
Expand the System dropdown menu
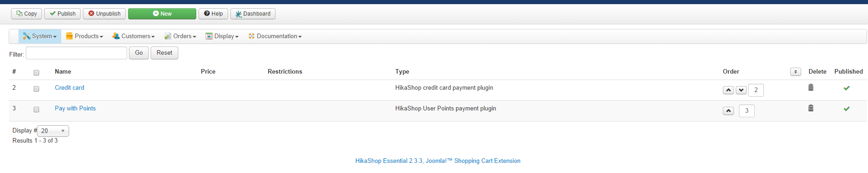coord(40,36)
